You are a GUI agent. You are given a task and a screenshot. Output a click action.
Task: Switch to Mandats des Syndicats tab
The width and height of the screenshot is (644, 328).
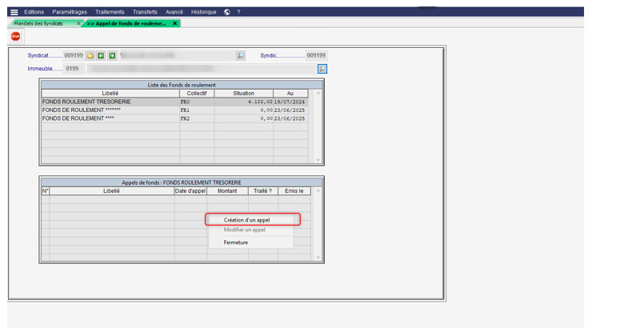38,23
